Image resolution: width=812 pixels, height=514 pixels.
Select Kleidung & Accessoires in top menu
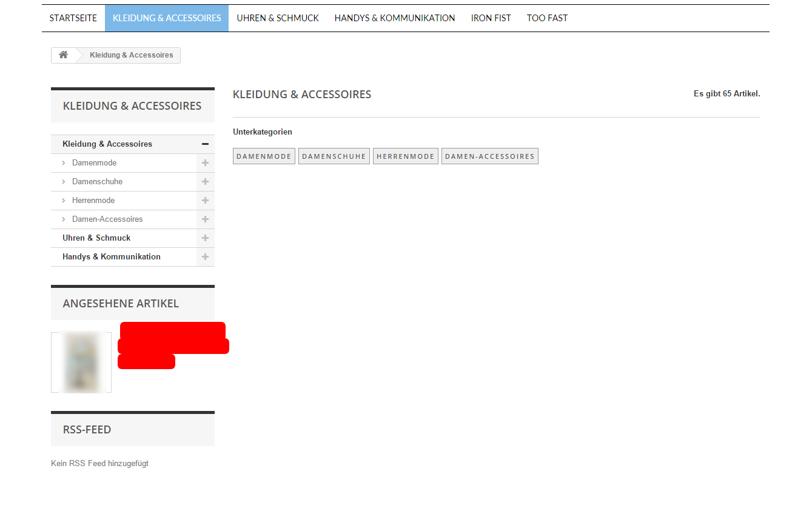pyautogui.click(x=167, y=18)
